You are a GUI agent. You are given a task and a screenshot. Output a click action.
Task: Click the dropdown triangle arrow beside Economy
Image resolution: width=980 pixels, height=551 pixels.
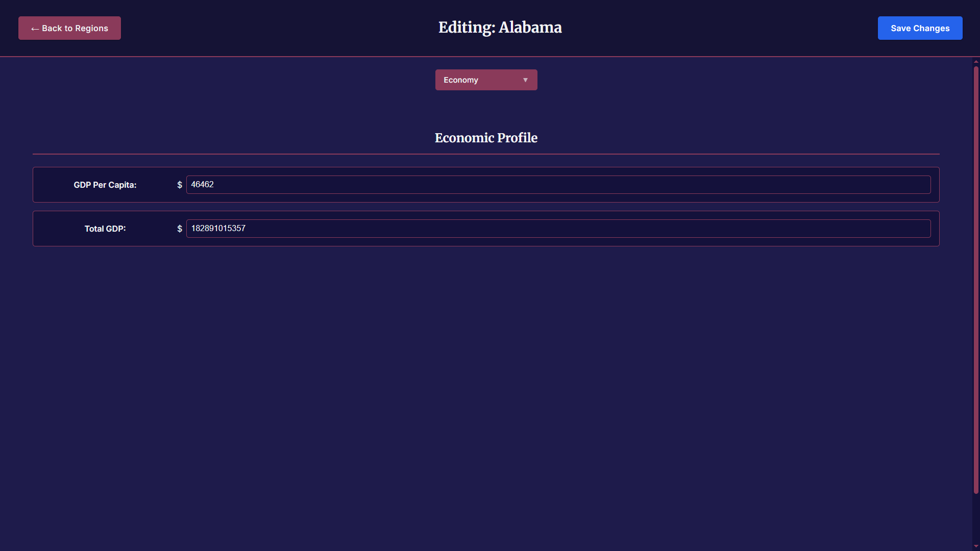tap(525, 80)
